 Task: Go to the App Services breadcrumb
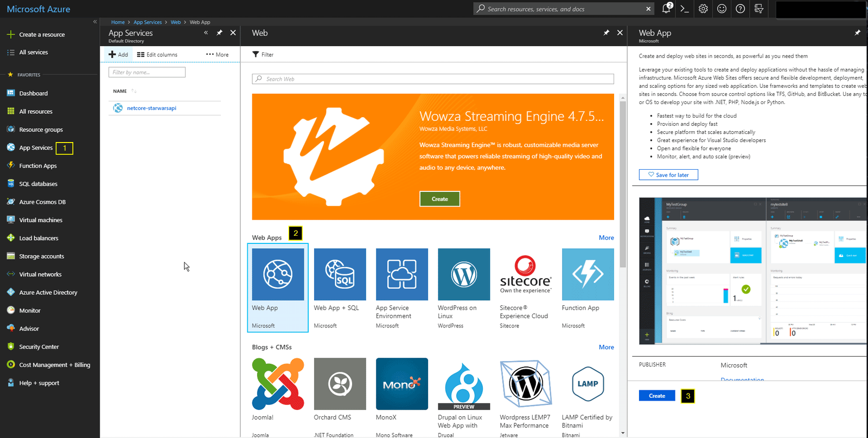[148, 22]
